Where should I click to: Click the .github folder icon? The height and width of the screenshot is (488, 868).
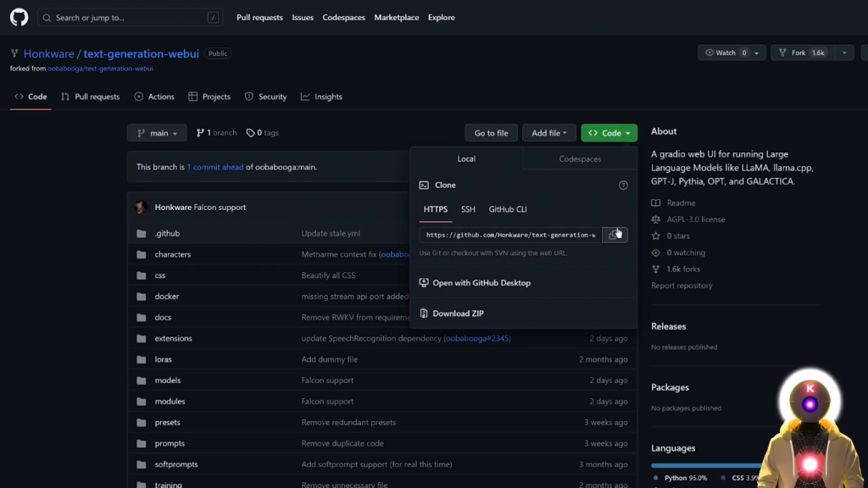point(142,234)
